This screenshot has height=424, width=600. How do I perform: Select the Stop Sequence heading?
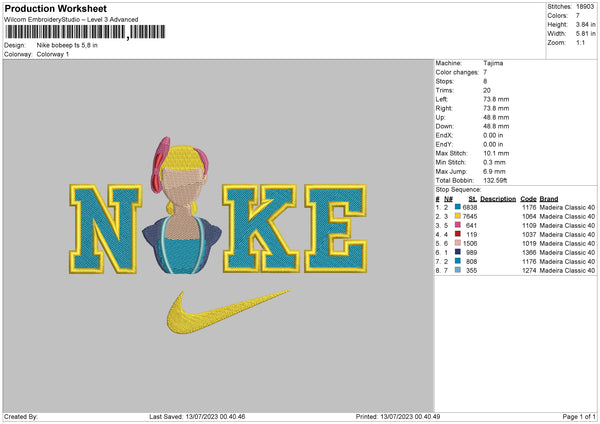458,190
